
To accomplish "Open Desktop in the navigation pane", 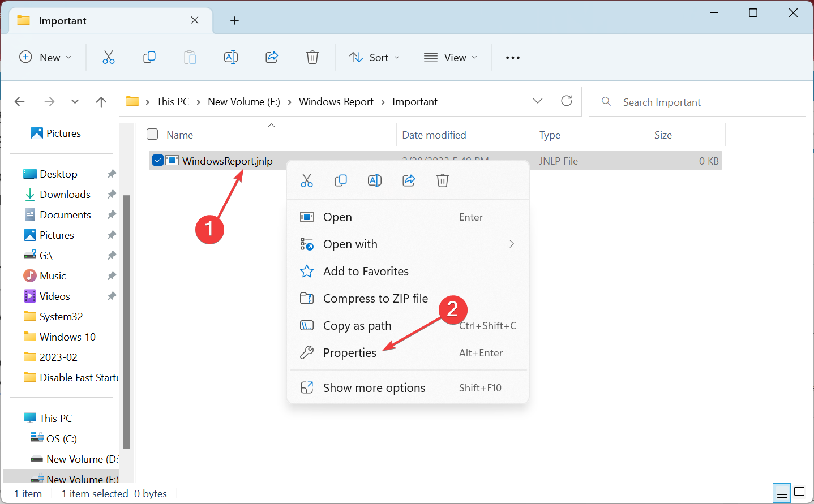I will 58,174.
